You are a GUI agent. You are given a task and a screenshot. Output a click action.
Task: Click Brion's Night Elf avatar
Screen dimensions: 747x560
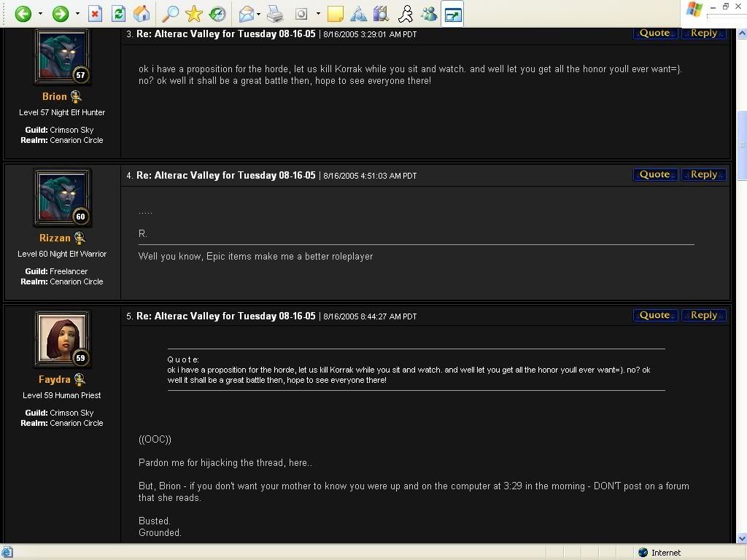(62, 56)
